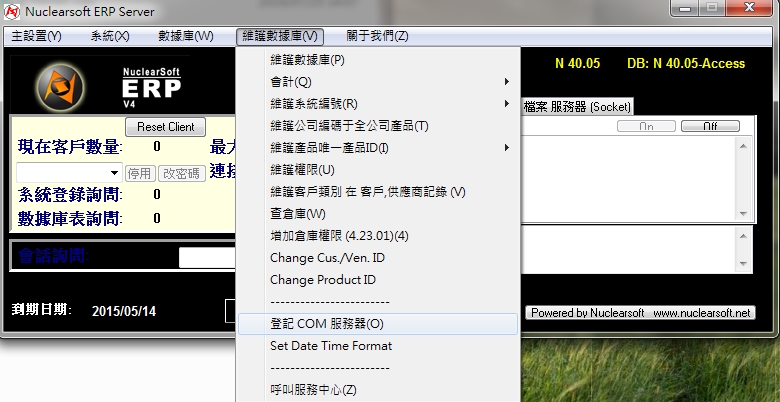Select Change Cus./Ven. ID entry
780x402 pixels.
pyautogui.click(x=378, y=258)
